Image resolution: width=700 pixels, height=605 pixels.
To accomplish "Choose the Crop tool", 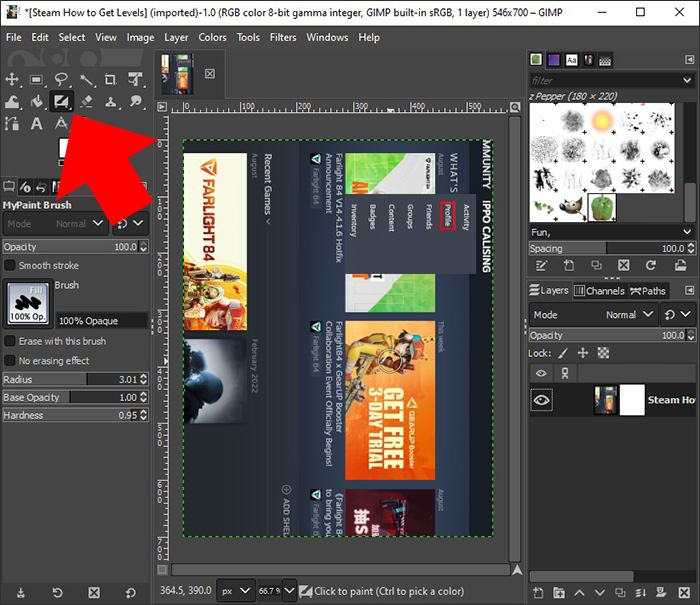I will coord(111,79).
